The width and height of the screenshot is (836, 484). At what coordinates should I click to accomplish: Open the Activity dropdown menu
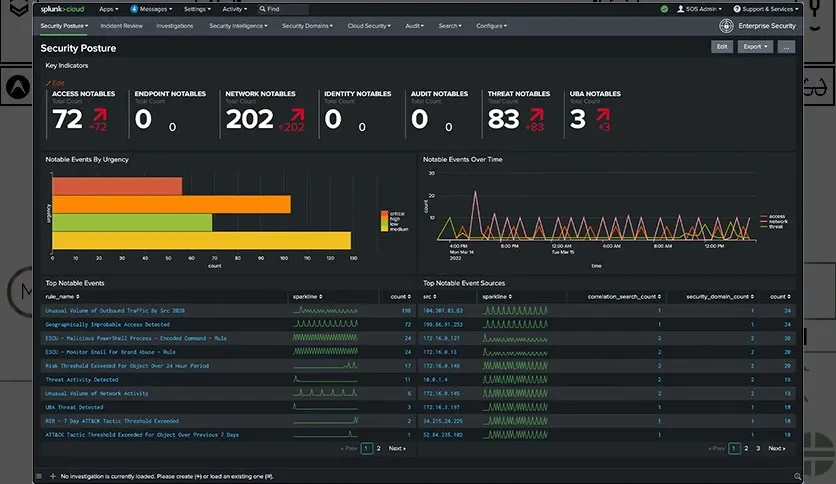(235, 9)
